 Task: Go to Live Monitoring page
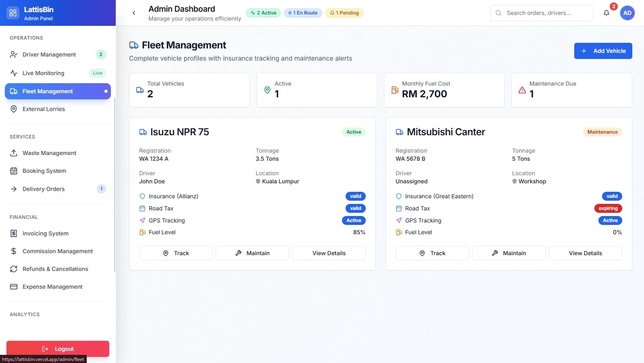pyautogui.click(x=43, y=73)
